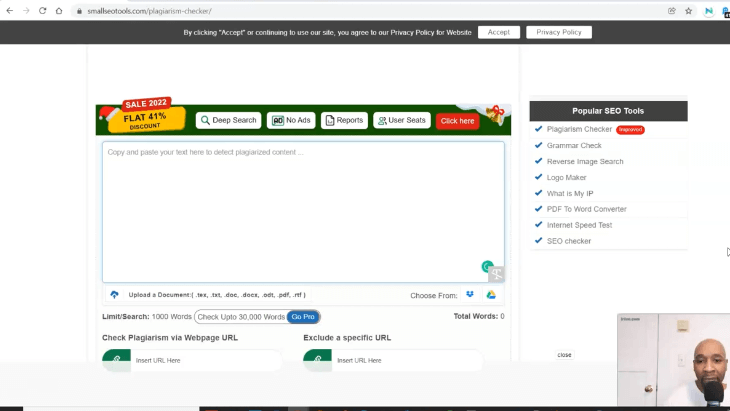Click the Exclude a specific URL input
The width and height of the screenshot is (730, 411).
(x=407, y=360)
